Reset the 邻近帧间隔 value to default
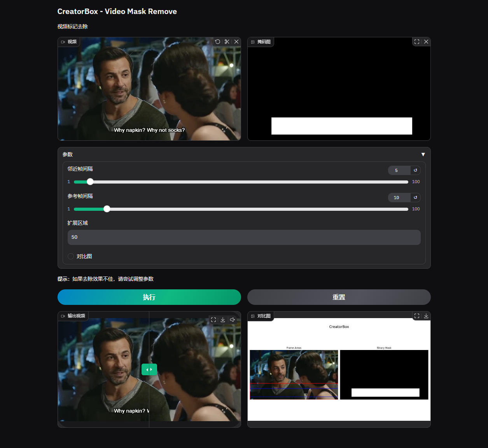488x448 pixels. 415,170
